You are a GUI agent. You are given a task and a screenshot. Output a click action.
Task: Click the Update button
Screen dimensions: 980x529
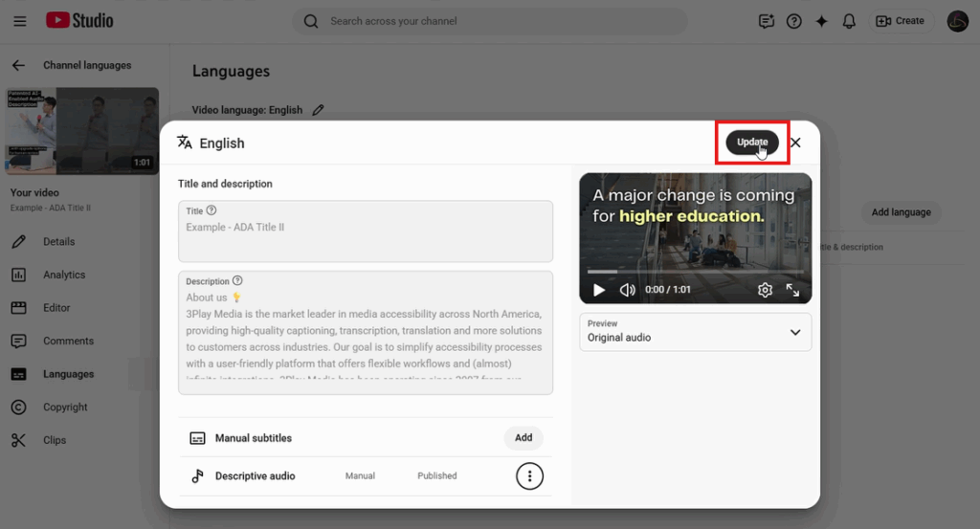752,143
